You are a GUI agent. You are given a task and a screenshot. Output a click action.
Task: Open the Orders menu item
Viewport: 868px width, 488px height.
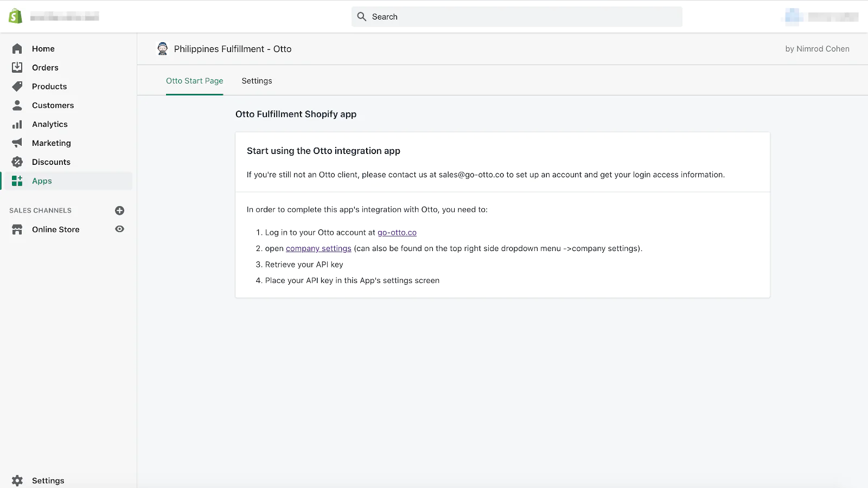pos(45,68)
